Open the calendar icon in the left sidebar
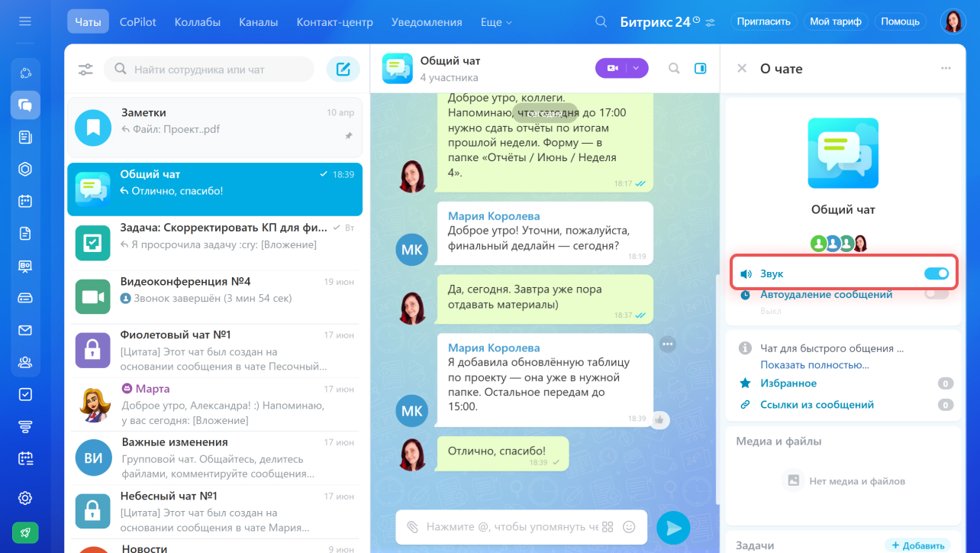The height and width of the screenshot is (553, 980). [x=25, y=202]
